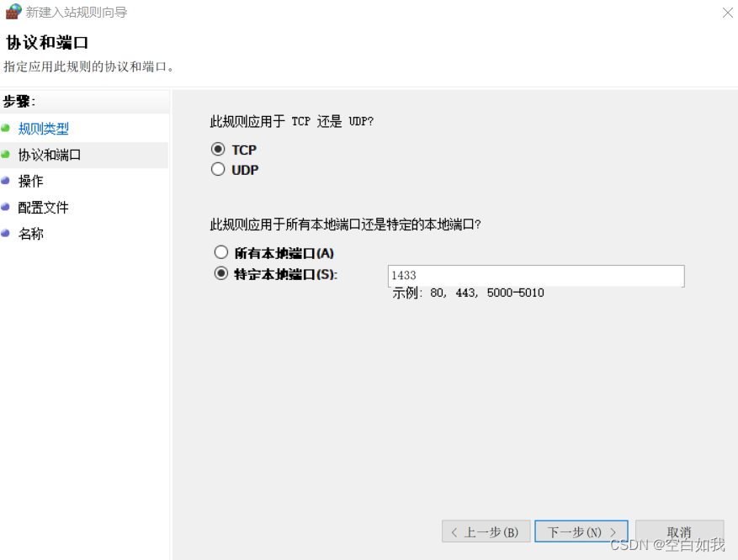Click the port field containing 1433
Image resolution: width=738 pixels, height=560 pixels.
[535, 276]
